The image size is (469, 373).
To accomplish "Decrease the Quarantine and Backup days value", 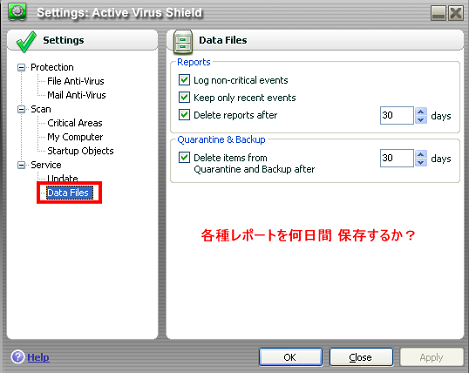I will click(x=421, y=162).
